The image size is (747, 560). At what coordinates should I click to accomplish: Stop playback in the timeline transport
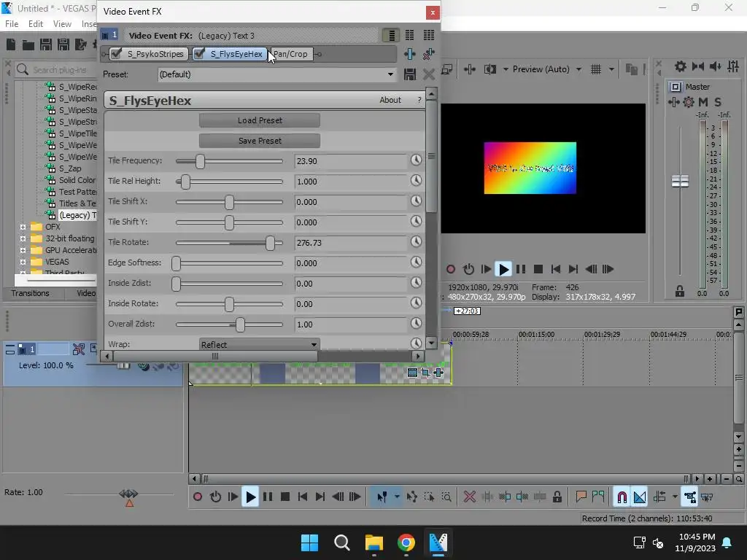coord(285,497)
